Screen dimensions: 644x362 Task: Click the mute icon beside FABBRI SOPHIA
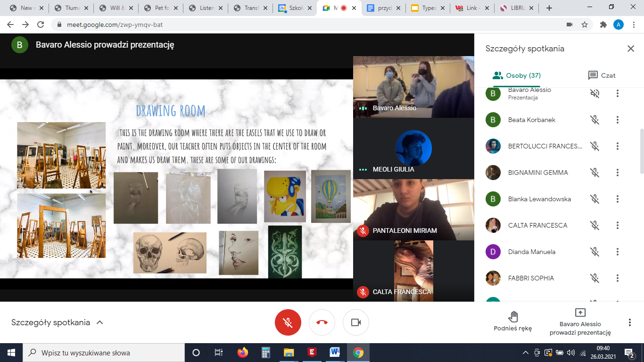point(595,278)
